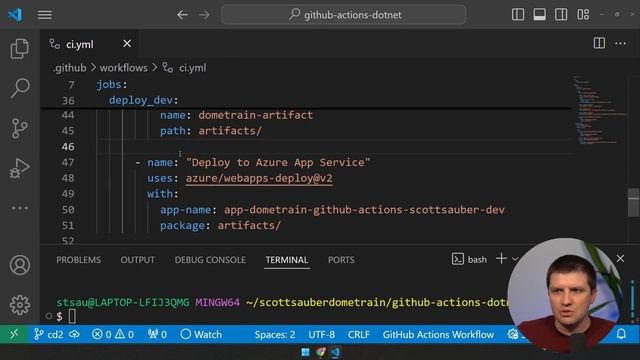Screen dimensions: 640x360
Task: Select language mode GitHub Actions Workflow
Action: [438, 335]
